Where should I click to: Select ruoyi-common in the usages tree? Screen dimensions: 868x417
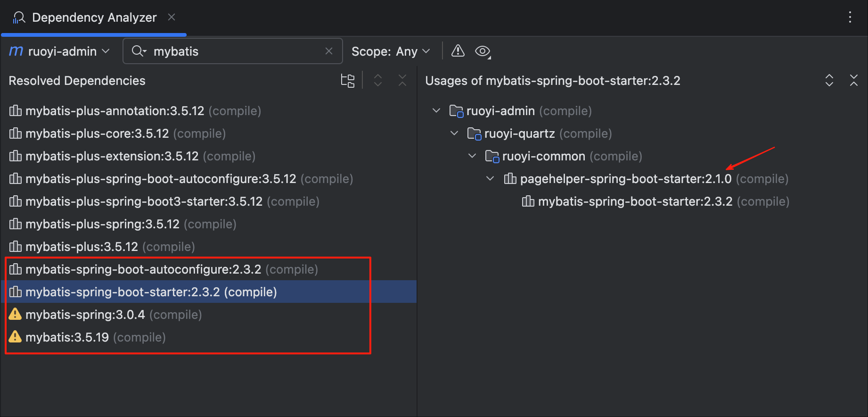tap(543, 156)
